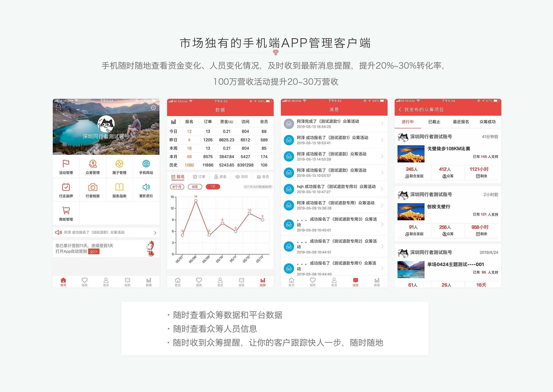Switch to 订单 chart tab
The height and width of the screenshot is (392, 553).
point(199,177)
